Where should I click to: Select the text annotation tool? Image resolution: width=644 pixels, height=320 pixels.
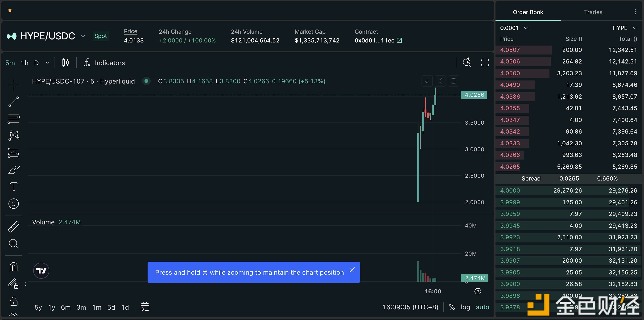click(x=14, y=187)
